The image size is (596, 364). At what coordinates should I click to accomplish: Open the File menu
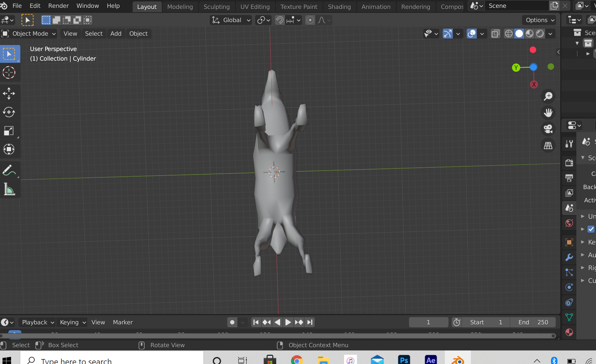tap(17, 6)
